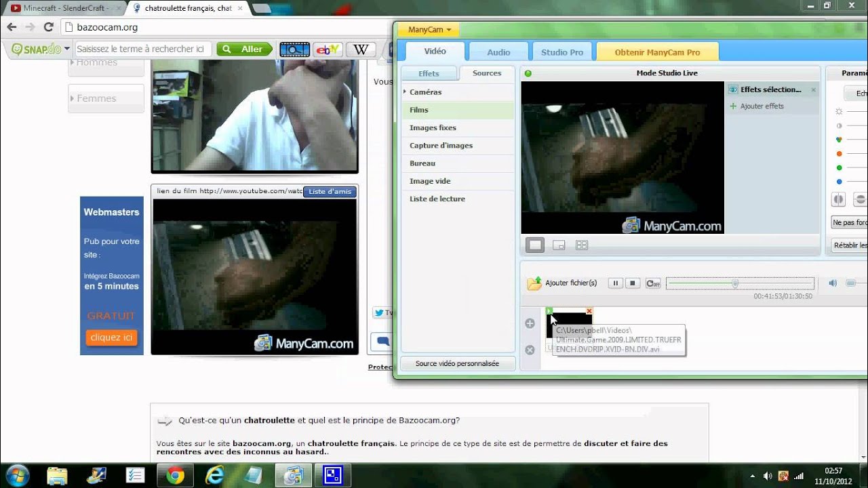Toggle the eye icon of Effets sélectionnés

pyautogui.click(x=733, y=89)
